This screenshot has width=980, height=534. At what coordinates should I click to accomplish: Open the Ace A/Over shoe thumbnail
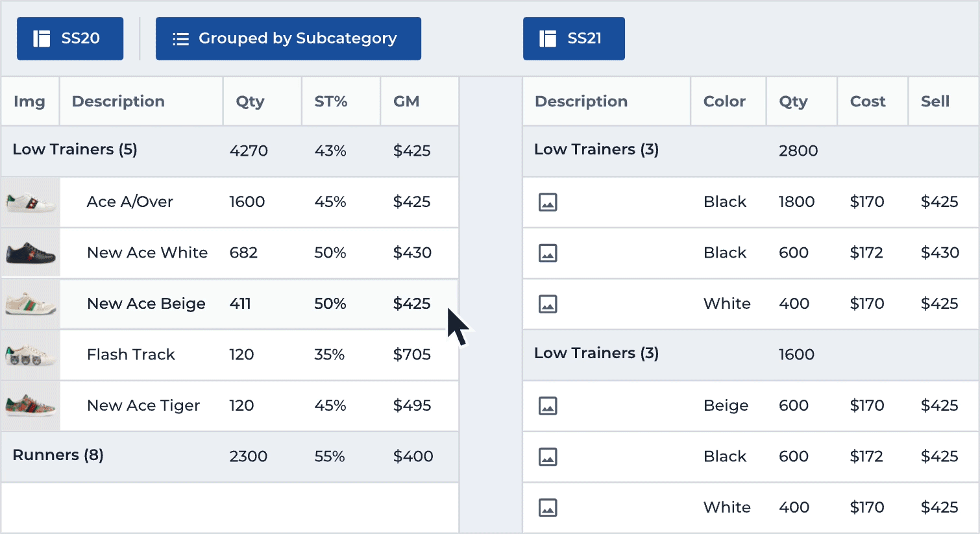click(31, 202)
